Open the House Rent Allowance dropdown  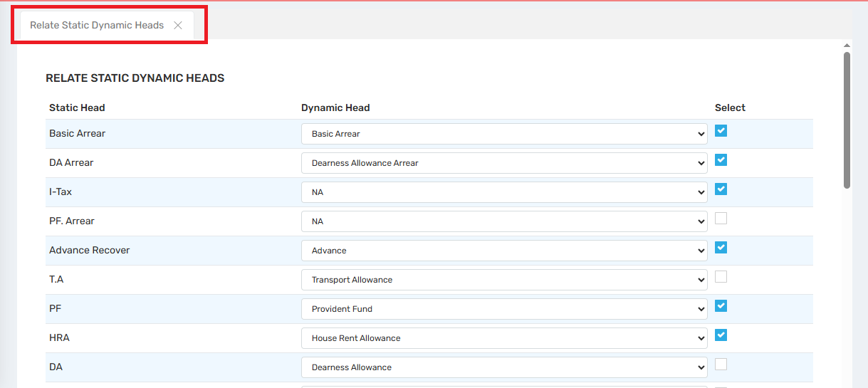(x=504, y=338)
